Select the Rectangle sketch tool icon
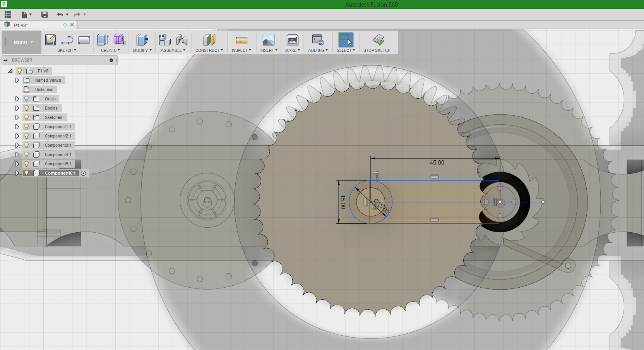Viewport: 644px width, 350px height. click(x=84, y=39)
